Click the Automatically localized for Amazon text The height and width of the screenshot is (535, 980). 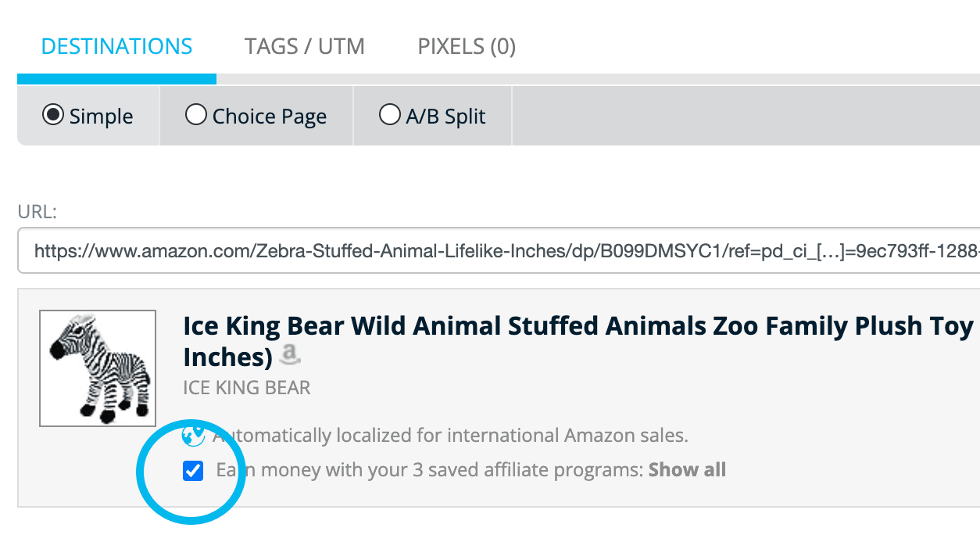pos(453,435)
